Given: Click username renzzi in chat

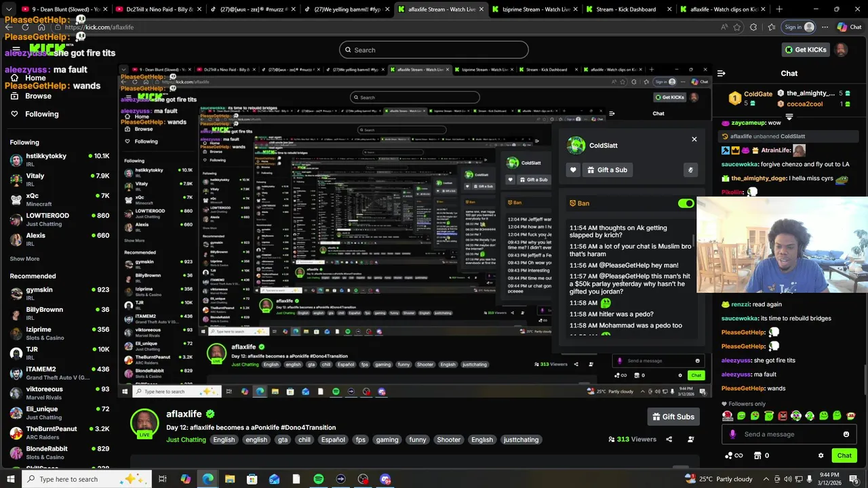Looking at the screenshot, I should click(x=741, y=304).
